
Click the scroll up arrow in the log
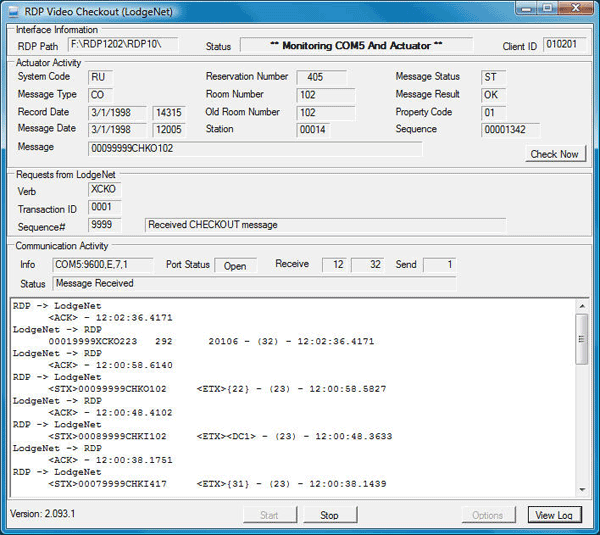point(582,306)
